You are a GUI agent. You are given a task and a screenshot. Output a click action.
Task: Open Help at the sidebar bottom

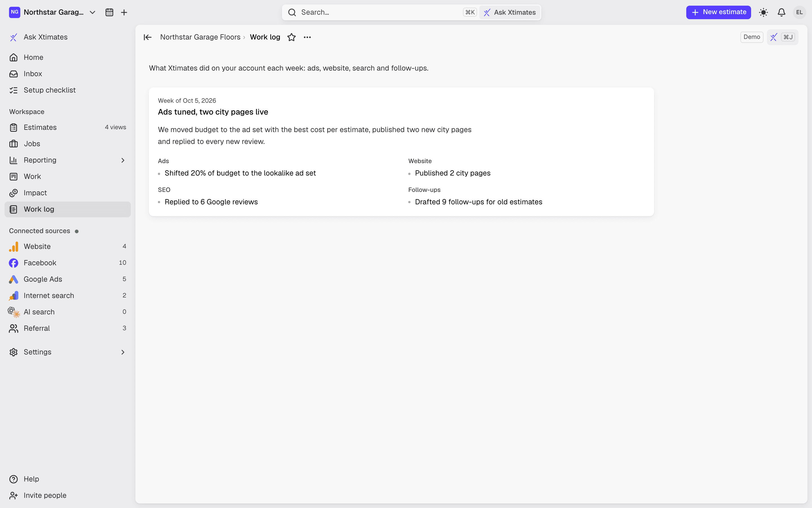[67, 479]
